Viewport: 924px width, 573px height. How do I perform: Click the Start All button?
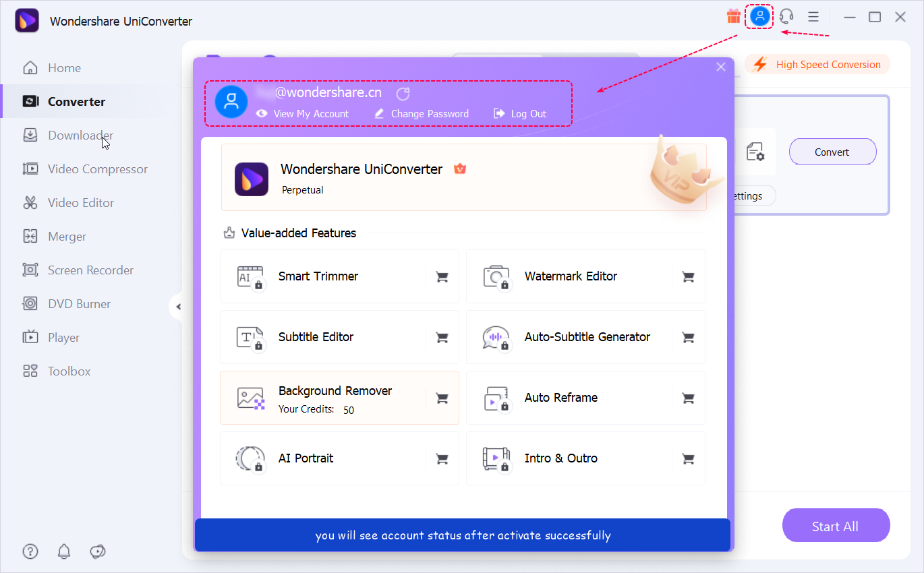click(836, 526)
